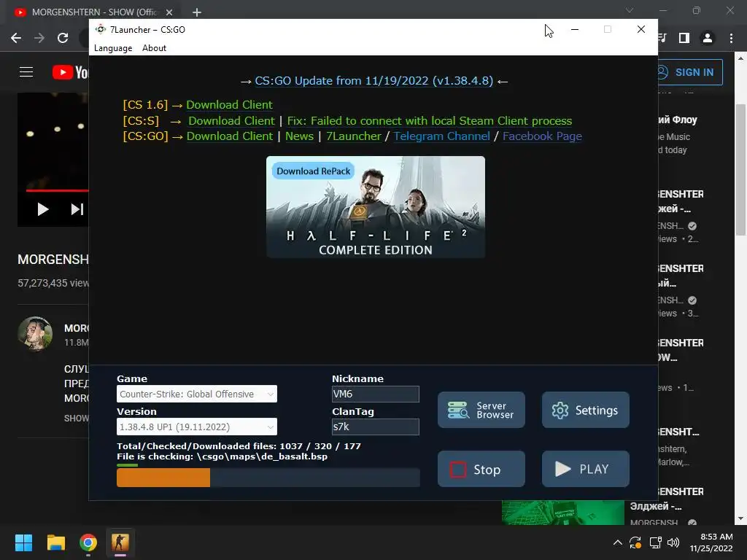Open the Telegram Channel link
Viewport: 747px width, 560px height.
tap(441, 136)
